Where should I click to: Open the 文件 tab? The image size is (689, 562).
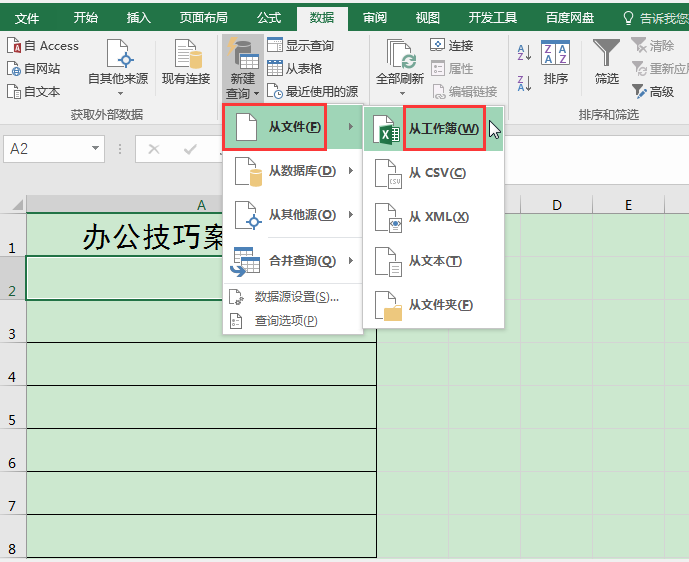pyautogui.click(x=27, y=18)
